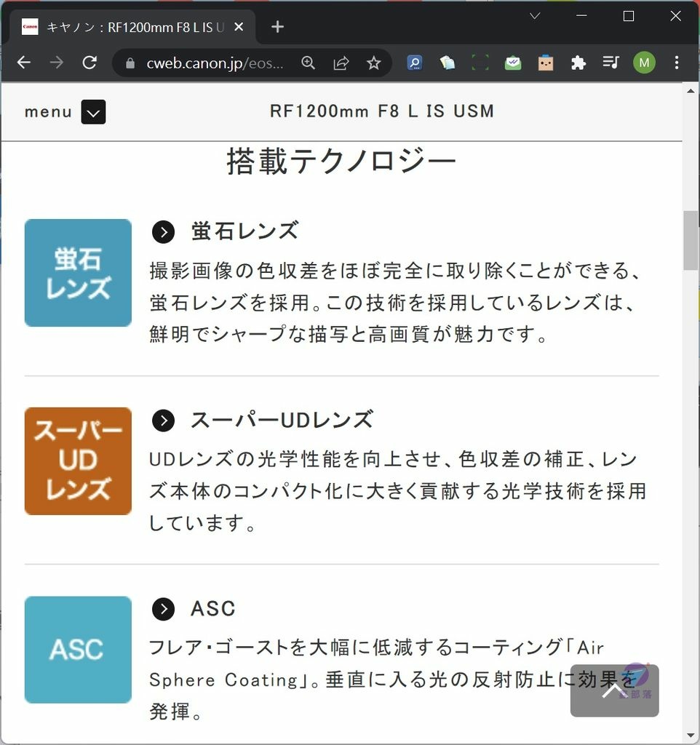Open the Extensions puzzle icon
The height and width of the screenshot is (745, 700).
578,63
